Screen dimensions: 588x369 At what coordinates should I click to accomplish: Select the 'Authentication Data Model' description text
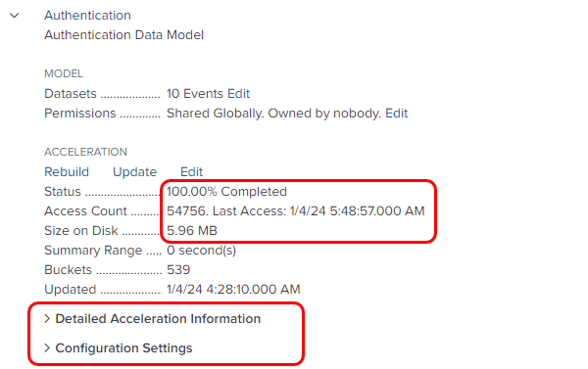[x=124, y=35]
